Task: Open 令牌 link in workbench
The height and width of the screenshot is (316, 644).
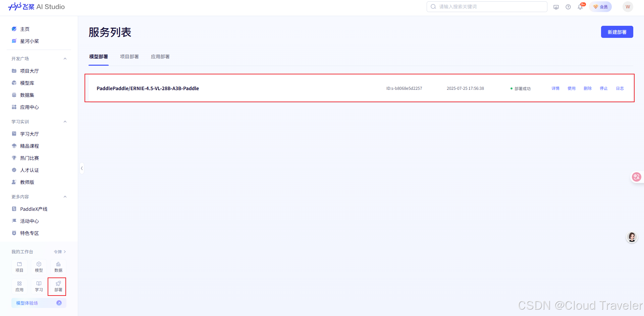Action: (x=60, y=252)
